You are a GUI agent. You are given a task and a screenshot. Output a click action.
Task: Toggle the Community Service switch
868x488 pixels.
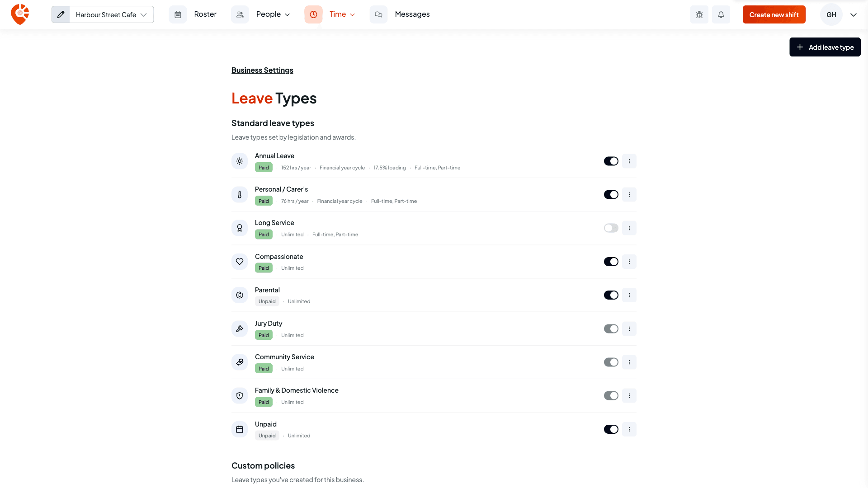(611, 362)
